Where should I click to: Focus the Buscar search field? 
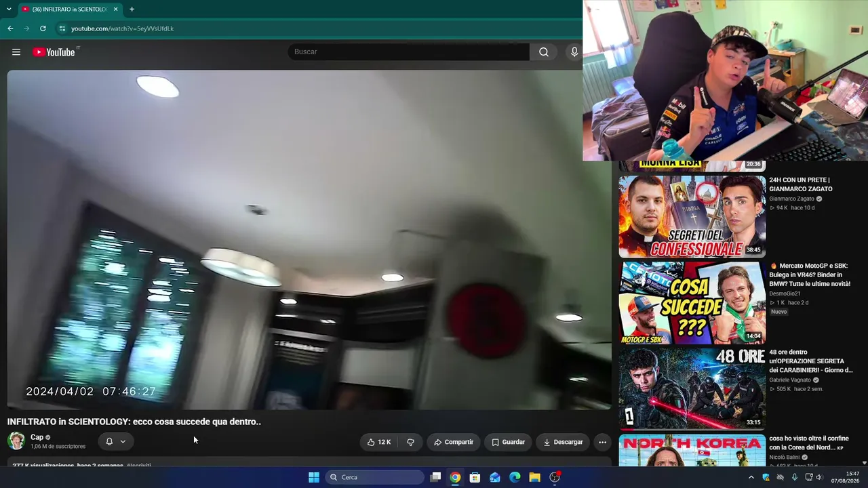click(409, 52)
